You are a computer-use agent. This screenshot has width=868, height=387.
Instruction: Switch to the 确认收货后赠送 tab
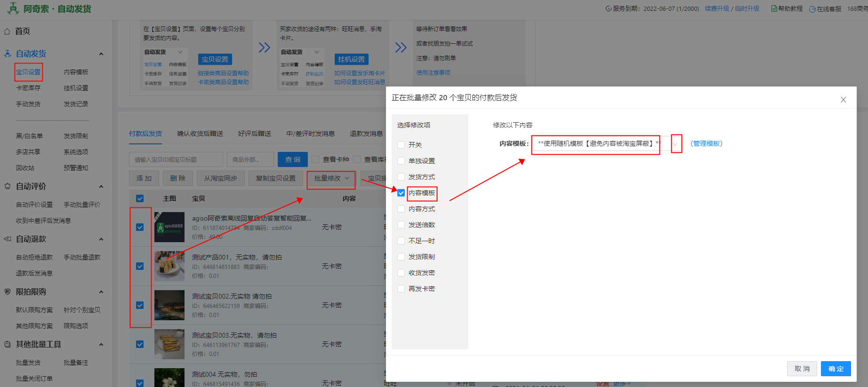click(200, 134)
